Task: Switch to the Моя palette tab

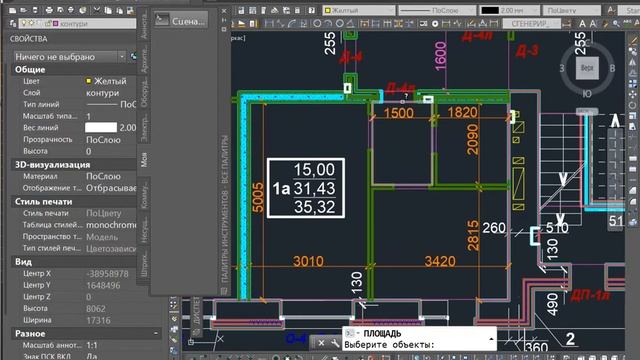Action: click(144, 160)
